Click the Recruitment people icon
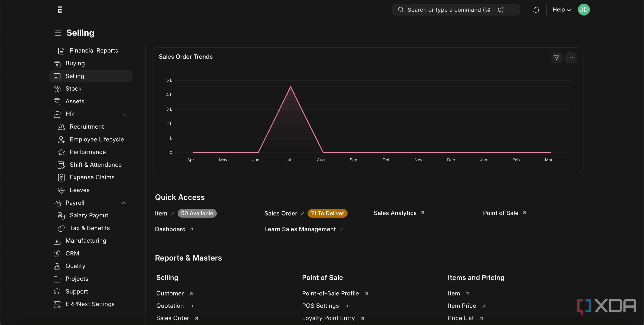This screenshot has height=325, width=644. 61,127
